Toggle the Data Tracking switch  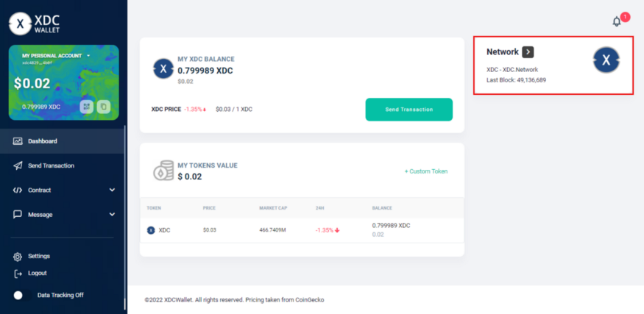[x=22, y=295]
